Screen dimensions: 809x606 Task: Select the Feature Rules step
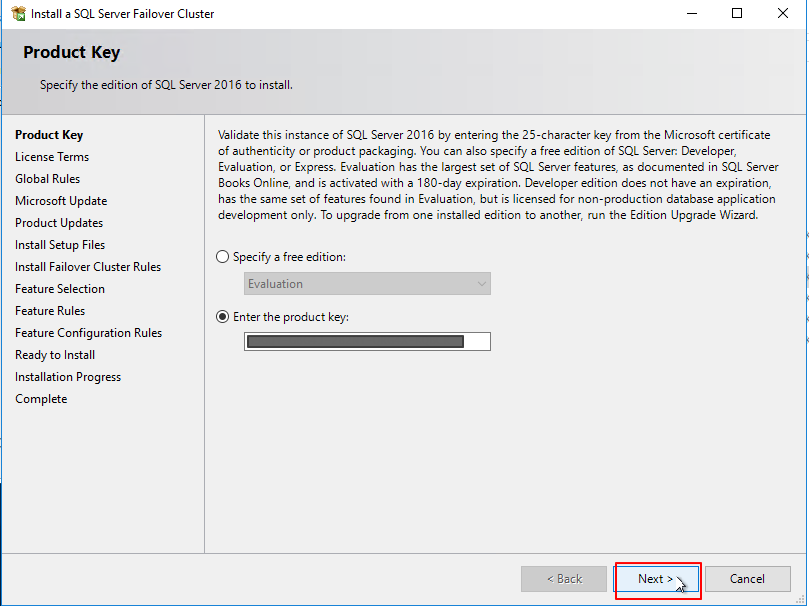pos(50,310)
